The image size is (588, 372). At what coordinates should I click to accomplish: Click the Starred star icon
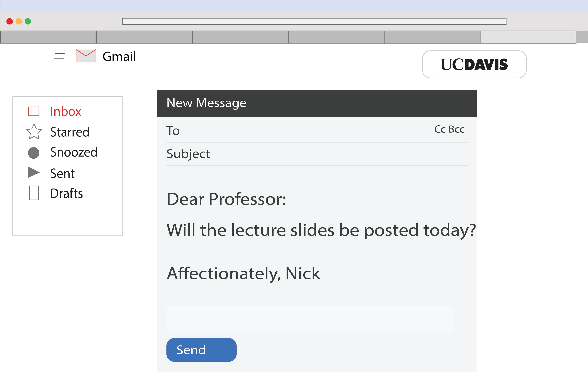(x=34, y=132)
